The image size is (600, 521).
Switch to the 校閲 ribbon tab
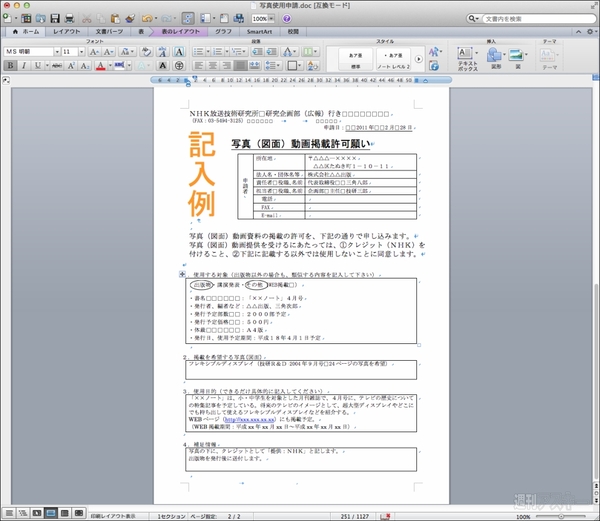click(293, 31)
